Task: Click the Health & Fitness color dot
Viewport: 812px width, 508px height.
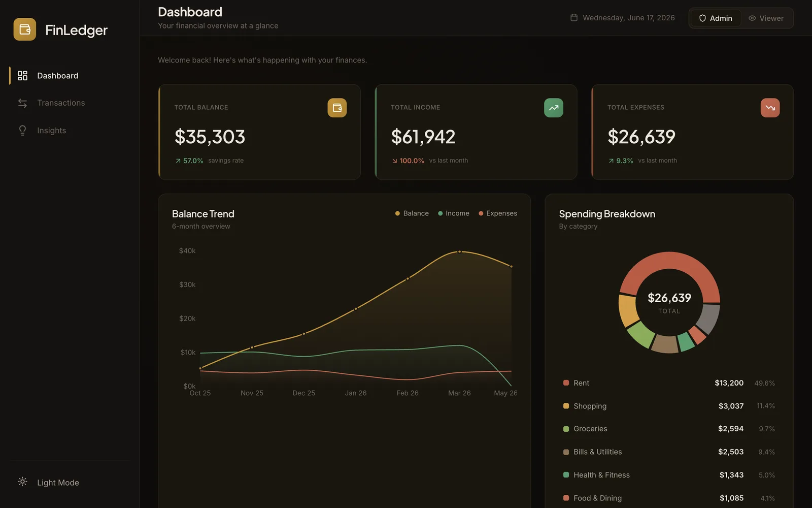Action: 566,475
